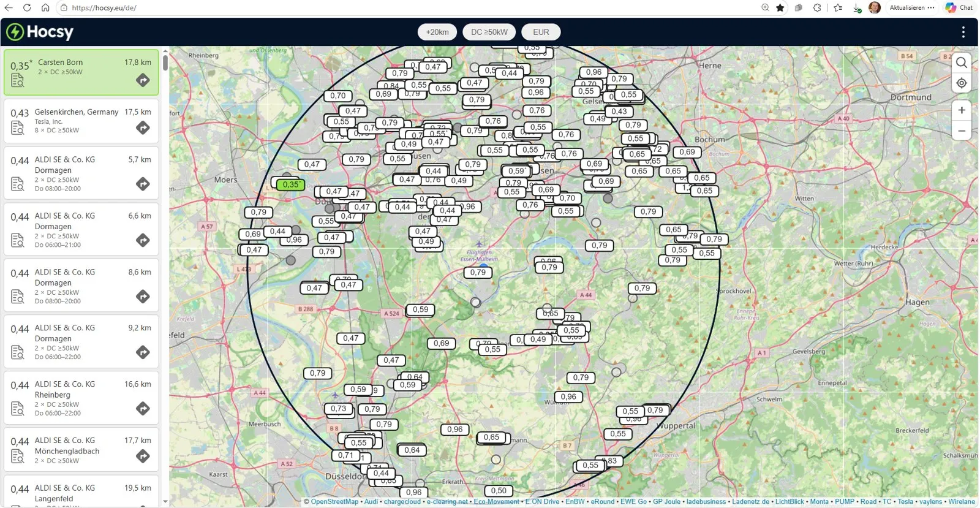The width and height of the screenshot is (980, 508).
Task: Navigate to ALDI Mönchengladbach station
Action: coord(143,456)
